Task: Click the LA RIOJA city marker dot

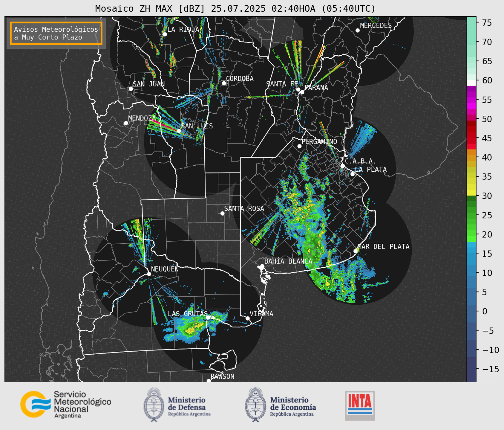Action: click(x=165, y=34)
